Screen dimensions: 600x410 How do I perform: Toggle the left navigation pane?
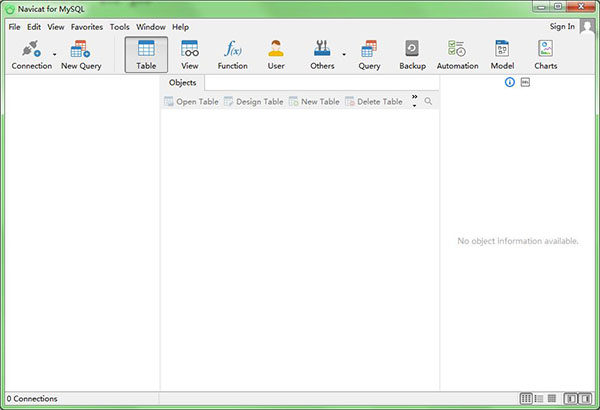point(571,399)
